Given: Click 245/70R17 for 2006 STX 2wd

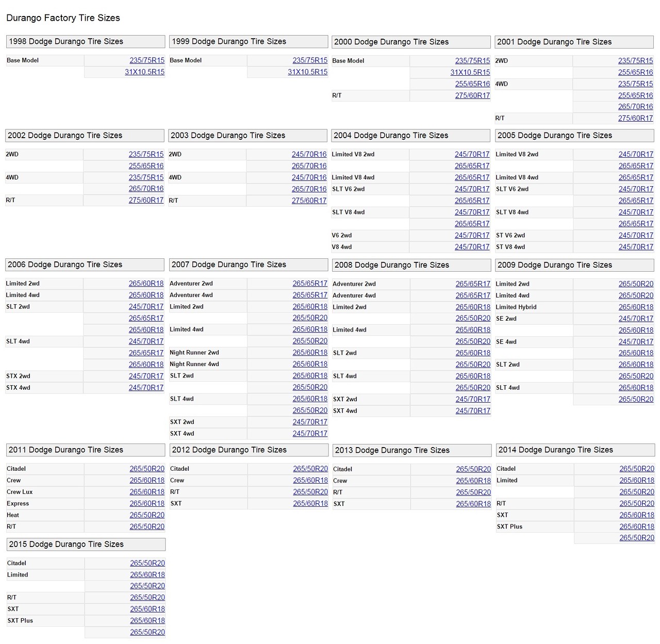Looking at the screenshot, I should tap(146, 376).
